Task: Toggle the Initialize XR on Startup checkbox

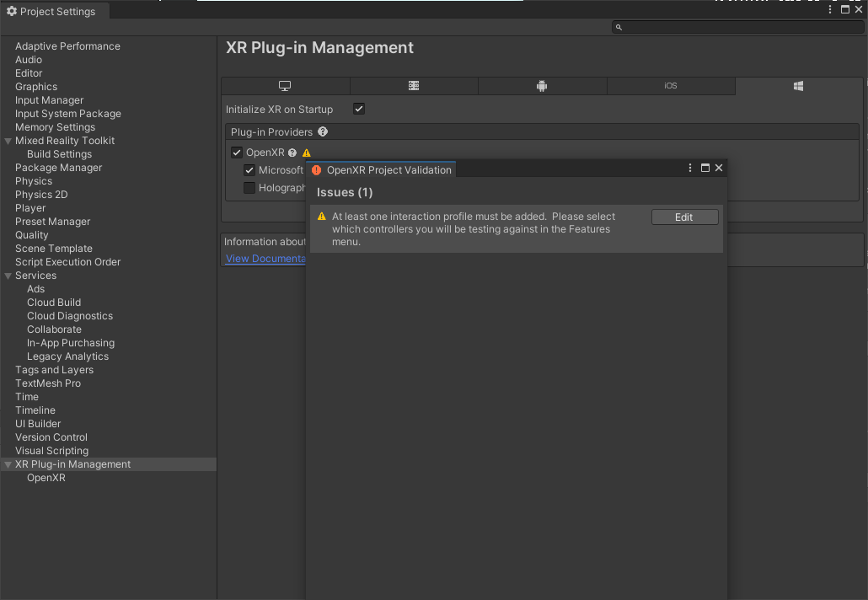Action: click(x=359, y=109)
